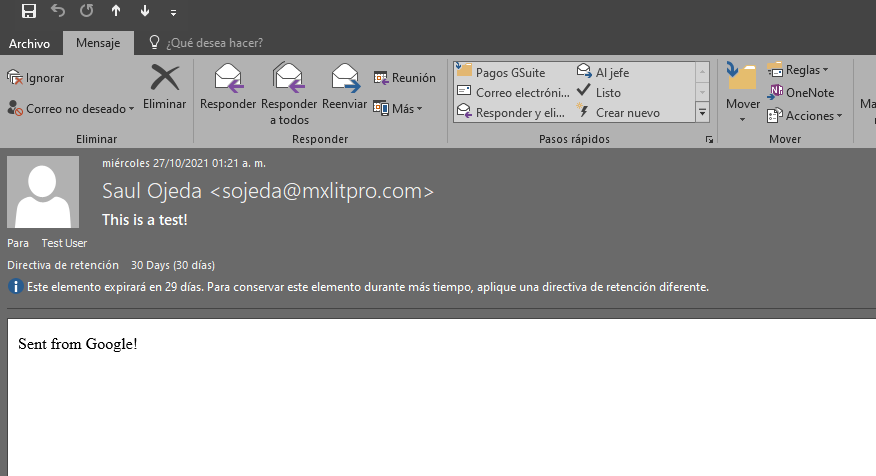Click the Mover folder icon

pyautogui.click(x=742, y=77)
